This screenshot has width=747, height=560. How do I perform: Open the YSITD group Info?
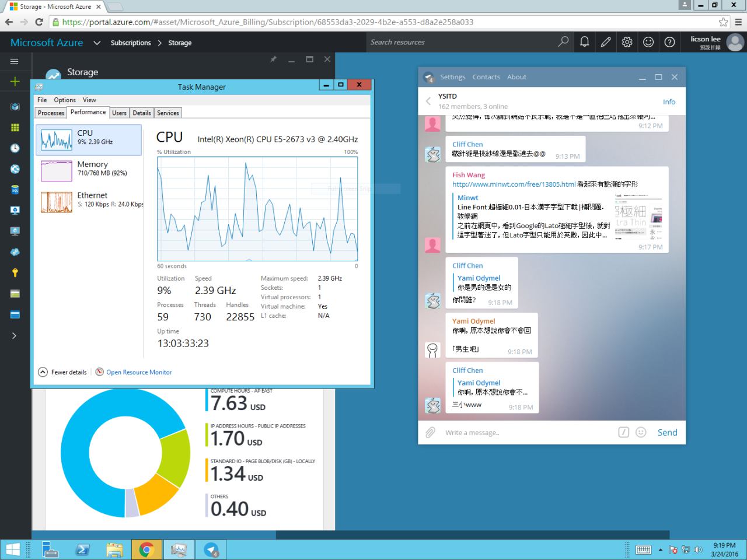669,101
